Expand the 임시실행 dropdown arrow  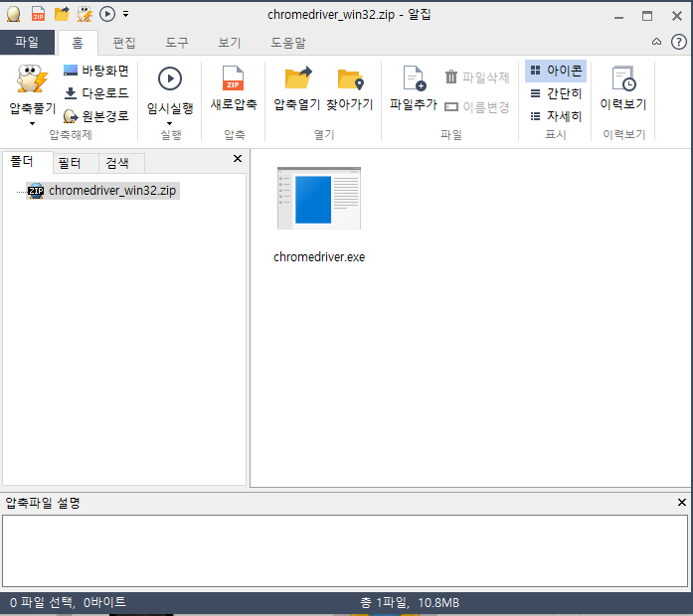(170, 123)
